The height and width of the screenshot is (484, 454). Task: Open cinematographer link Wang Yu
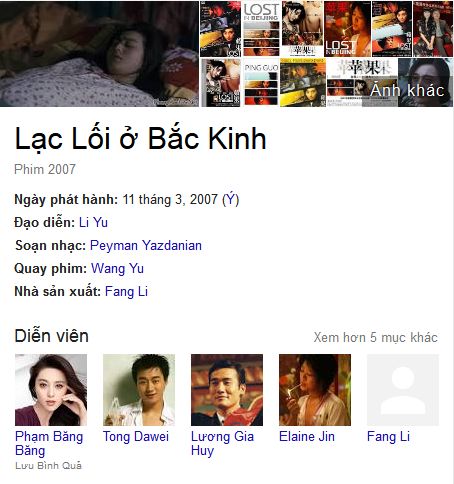117,269
